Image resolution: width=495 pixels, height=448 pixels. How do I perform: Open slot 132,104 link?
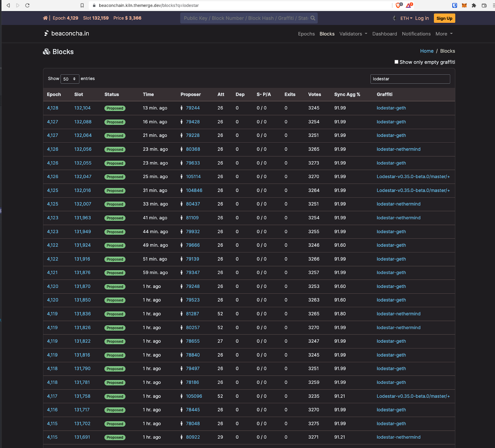tap(82, 108)
